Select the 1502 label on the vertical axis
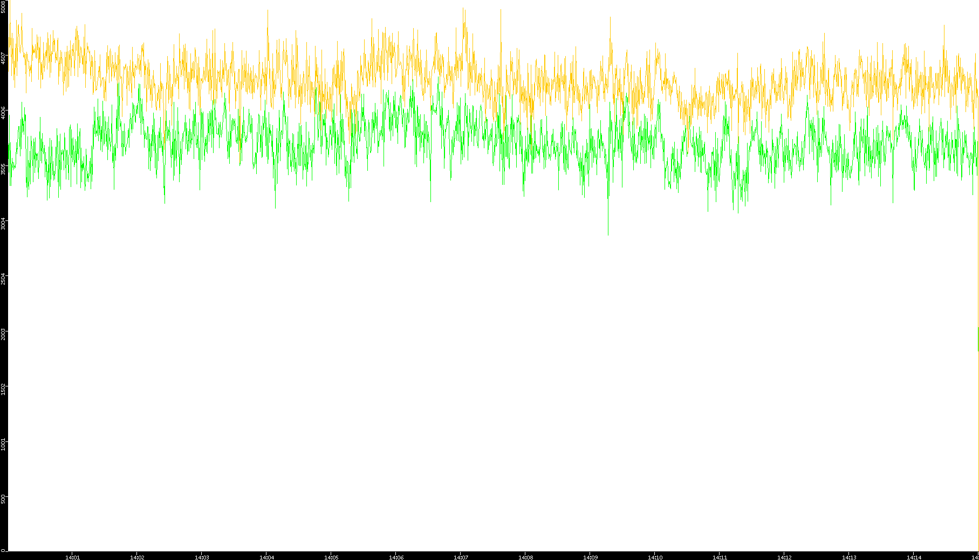The image size is (979, 560). (4, 389)
